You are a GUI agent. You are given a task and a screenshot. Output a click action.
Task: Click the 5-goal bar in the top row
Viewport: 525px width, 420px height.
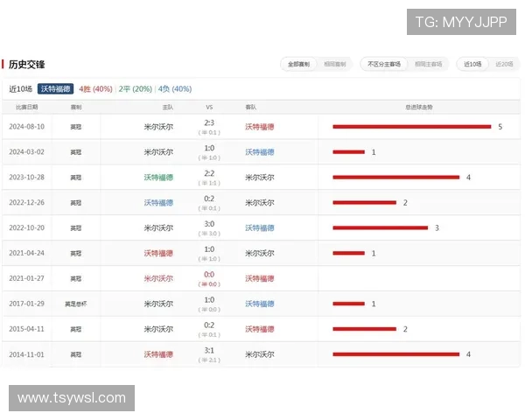click(x=411, y=127)
